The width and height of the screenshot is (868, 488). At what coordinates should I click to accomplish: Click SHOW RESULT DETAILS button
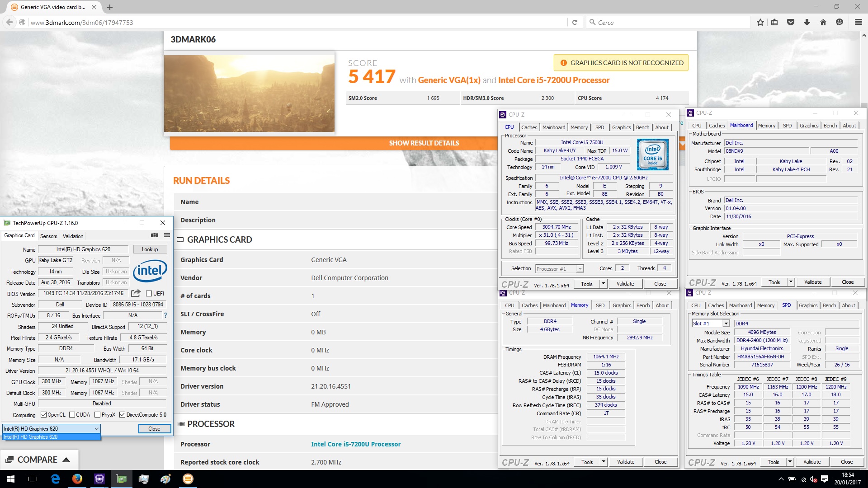coord(424,143)
